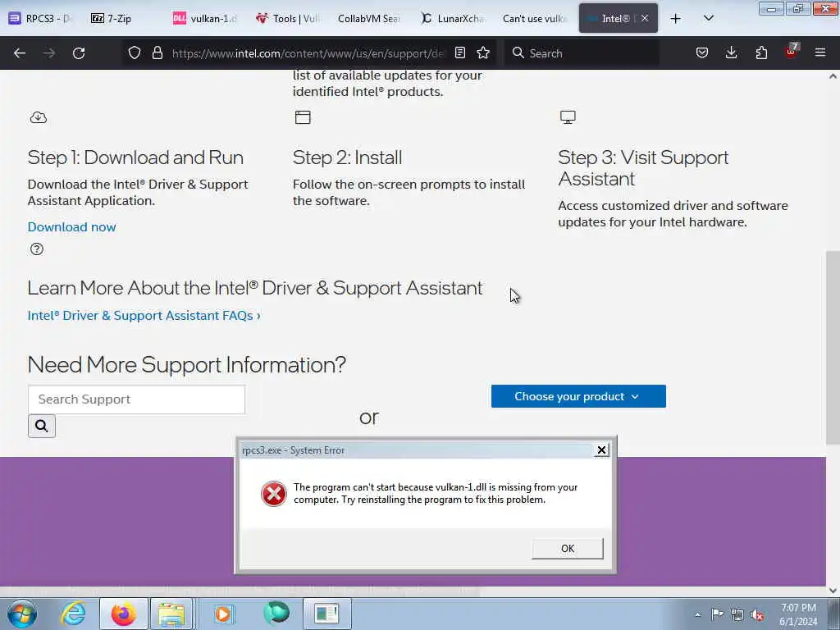The height and width of the screenshot is (630, 840).
Task: Click the Need More Support Information? heading
Action: (x=187, y=365)
